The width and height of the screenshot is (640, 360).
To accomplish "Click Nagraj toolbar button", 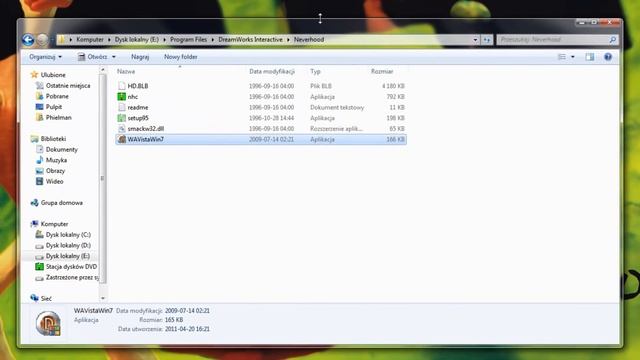I will tap(140, 57).
